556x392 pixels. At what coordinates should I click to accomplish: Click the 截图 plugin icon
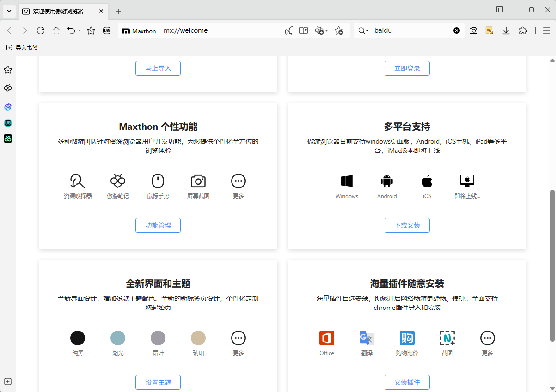447,338
